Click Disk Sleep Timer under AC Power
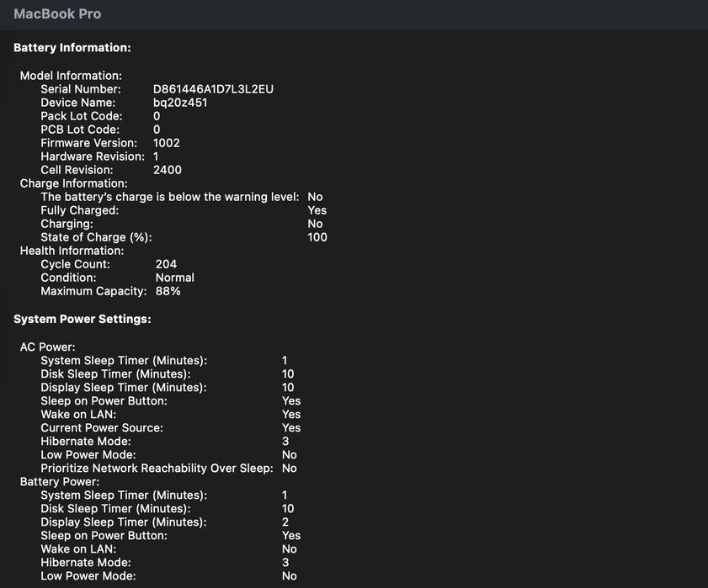Viewport: 708px width, 588px height. click(x=115, y=374)
